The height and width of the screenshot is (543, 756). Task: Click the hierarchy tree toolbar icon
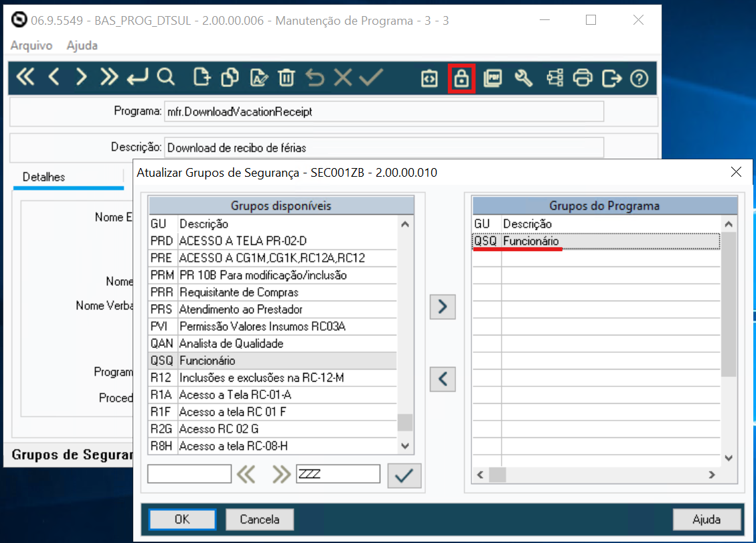(x=555, y=78)
